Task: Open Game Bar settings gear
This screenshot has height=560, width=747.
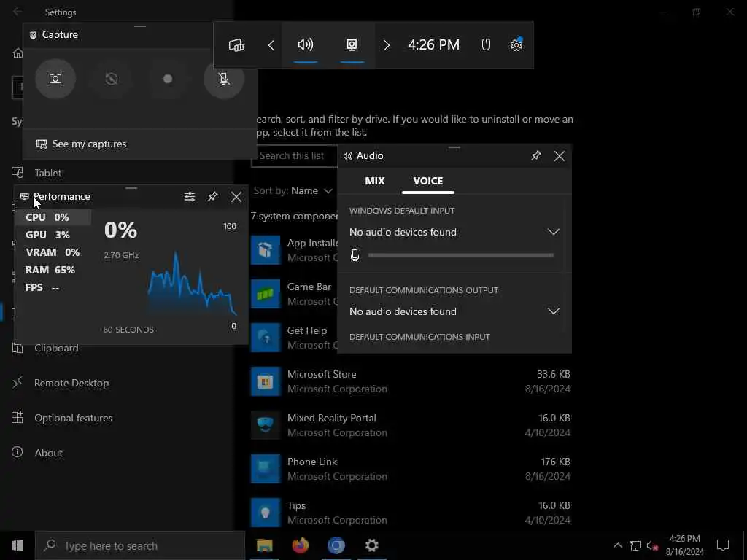Action: coord(516,44)
